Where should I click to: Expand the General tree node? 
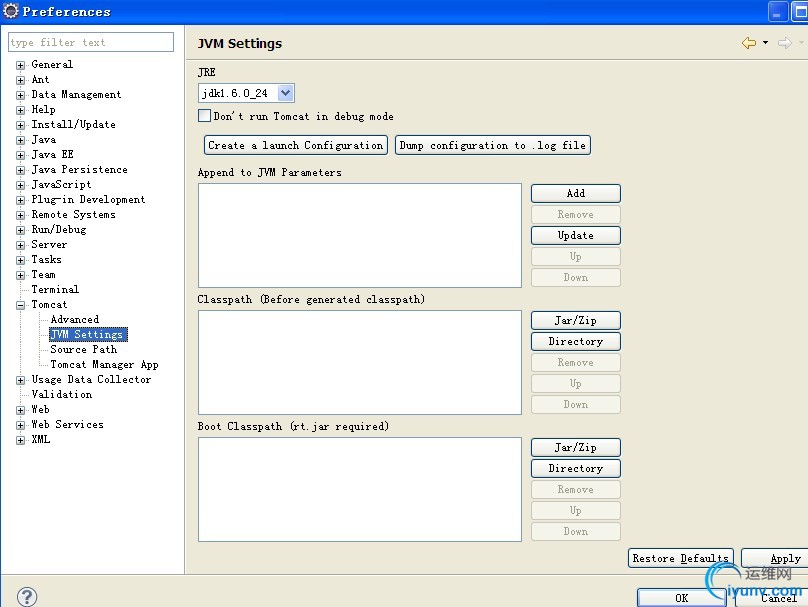[x=21, y=65]
